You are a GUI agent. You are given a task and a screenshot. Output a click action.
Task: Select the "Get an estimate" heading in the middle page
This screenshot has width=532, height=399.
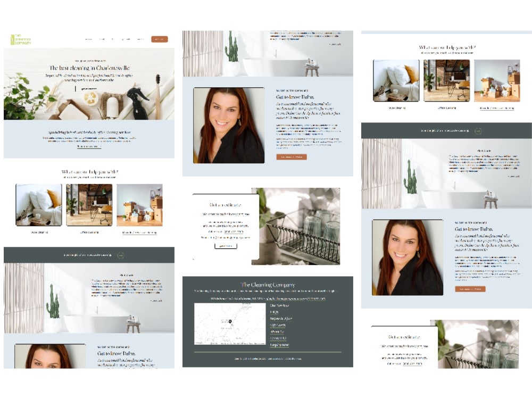[225, 205]
